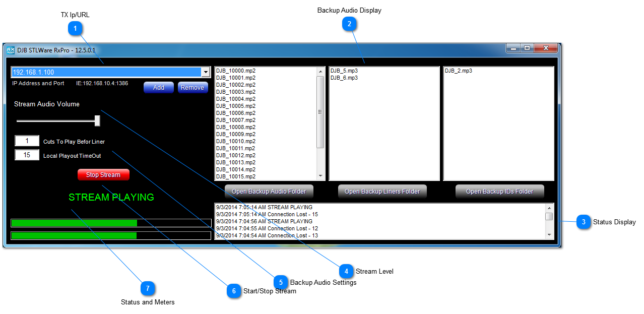Click the audio list scroll up arrow
The width and height of the screenshot is (644, 314).
320,72
